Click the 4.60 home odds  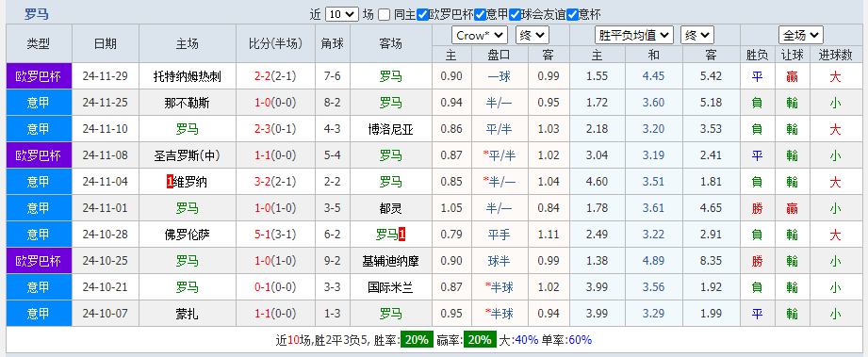pyautogui.click(x=597, y=182)
